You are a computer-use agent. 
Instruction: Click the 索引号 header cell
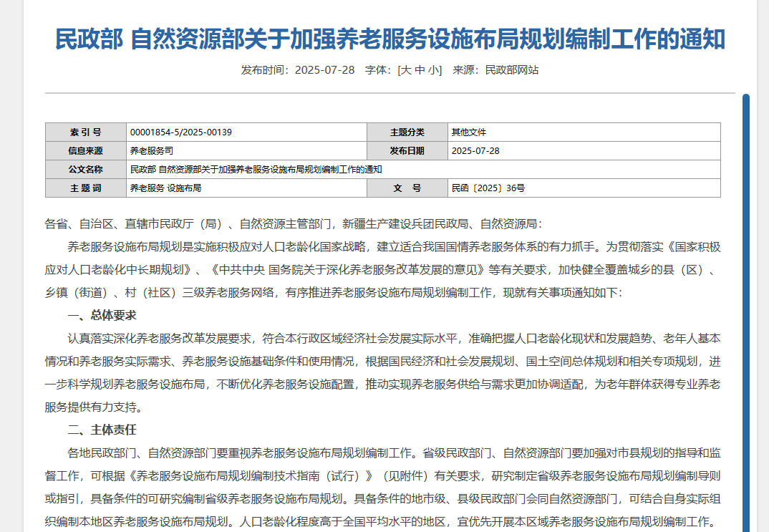click(x=86, y=132)
